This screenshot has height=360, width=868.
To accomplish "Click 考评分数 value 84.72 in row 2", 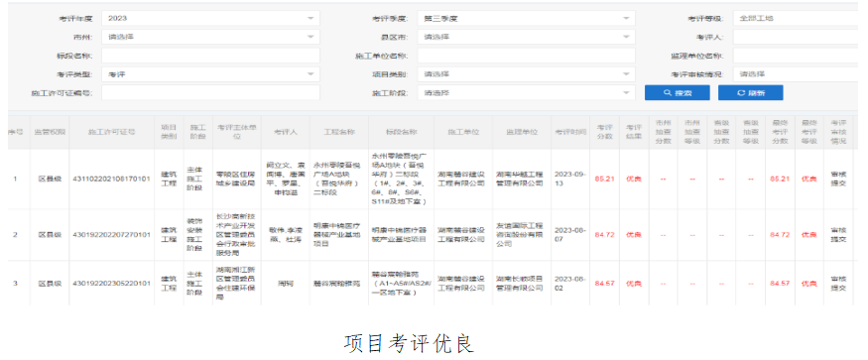I will [x=605, y=235].
